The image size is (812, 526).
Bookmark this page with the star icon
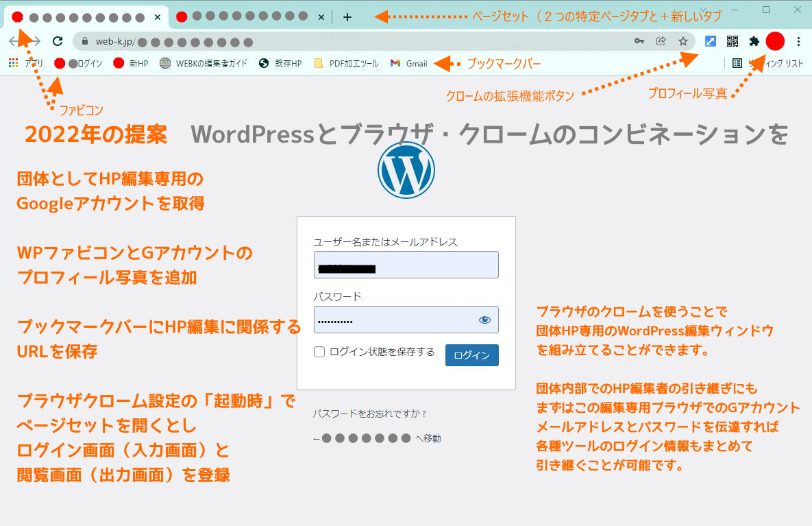(683, 41)
